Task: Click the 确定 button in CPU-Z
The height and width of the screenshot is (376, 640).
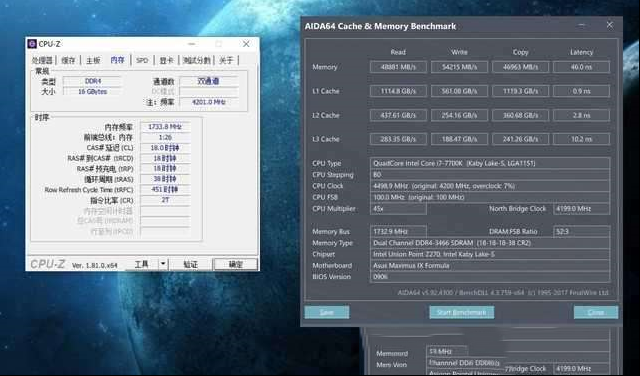Action: pos(236,265)
